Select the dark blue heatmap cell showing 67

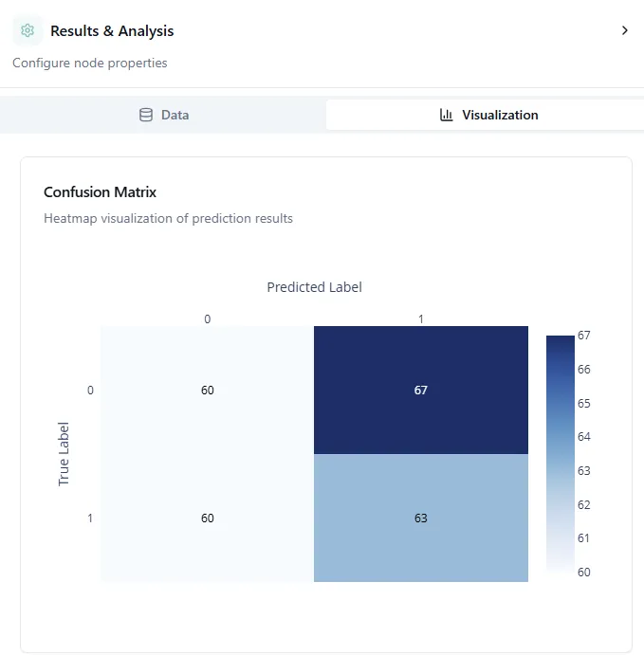[421, 391]
